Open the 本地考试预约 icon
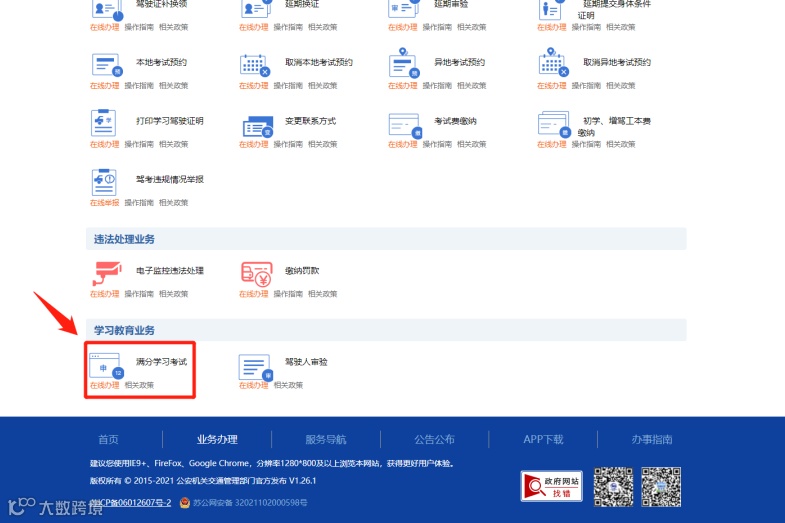 click(107, 65)
